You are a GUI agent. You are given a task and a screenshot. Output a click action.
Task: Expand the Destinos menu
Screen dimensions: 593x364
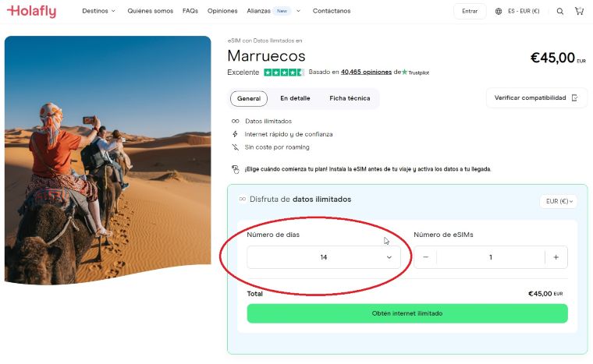(98, 11)
